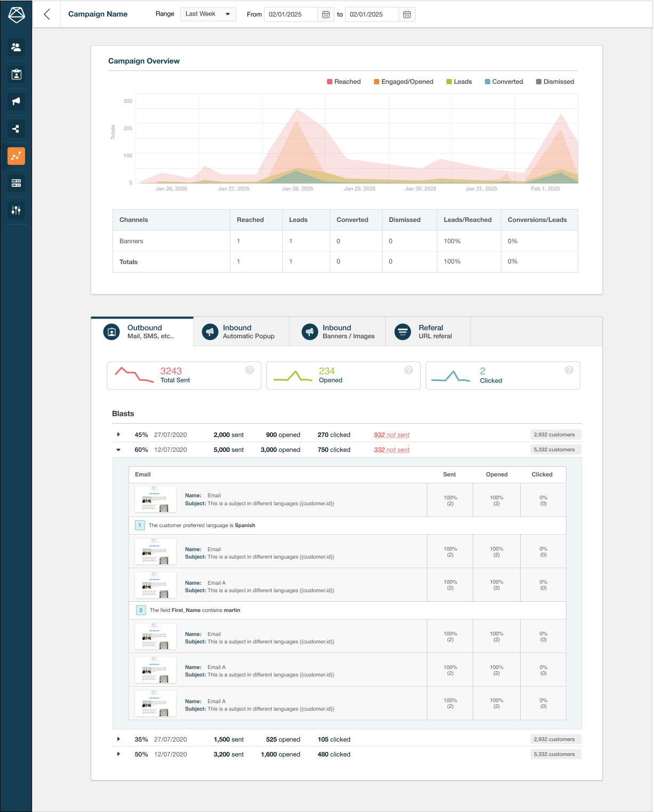This screenshot has width=654, height=812.
Task: Expand the 35% 27/07/2020 blast row
Action: tap(118, 739)
